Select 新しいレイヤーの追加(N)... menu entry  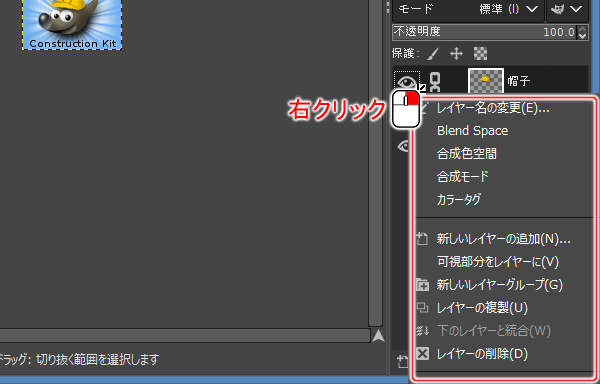pos(504,239)
